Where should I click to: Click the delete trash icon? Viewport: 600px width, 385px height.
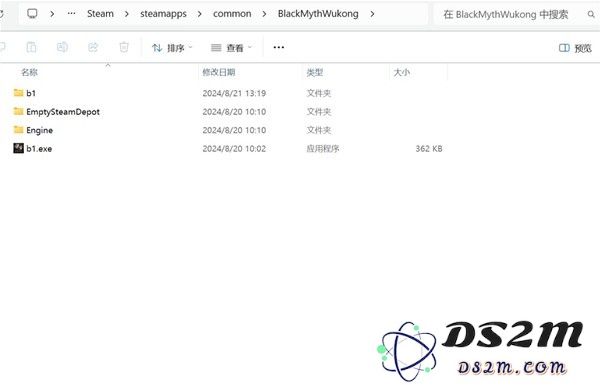click(124, 47)
